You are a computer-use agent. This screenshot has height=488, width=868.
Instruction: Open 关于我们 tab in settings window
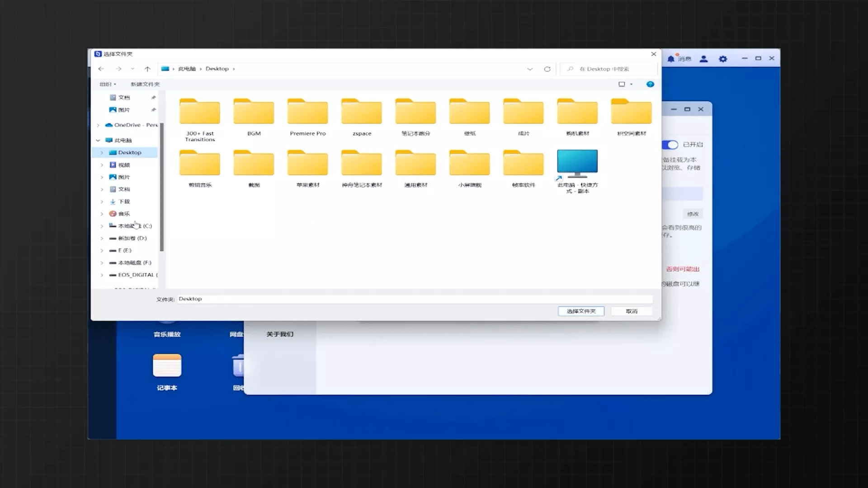click(280, 334)
